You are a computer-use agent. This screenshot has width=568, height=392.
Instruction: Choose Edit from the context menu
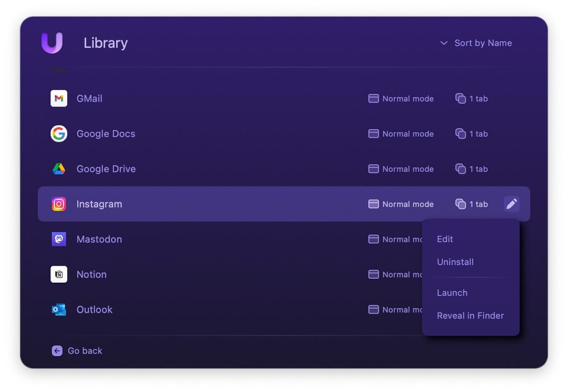445,239
